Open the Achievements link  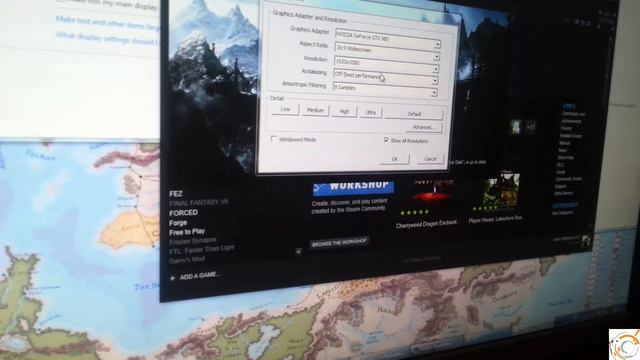(571, 121)
